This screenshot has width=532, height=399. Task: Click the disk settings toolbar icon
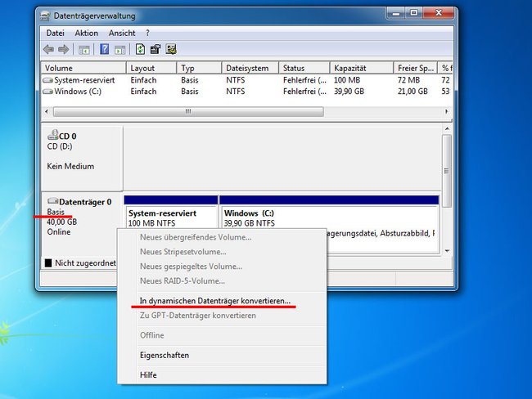171,49
